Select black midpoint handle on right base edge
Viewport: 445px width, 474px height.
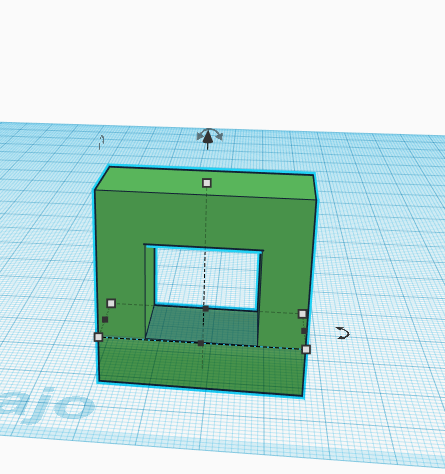click(x=304, y=331)
